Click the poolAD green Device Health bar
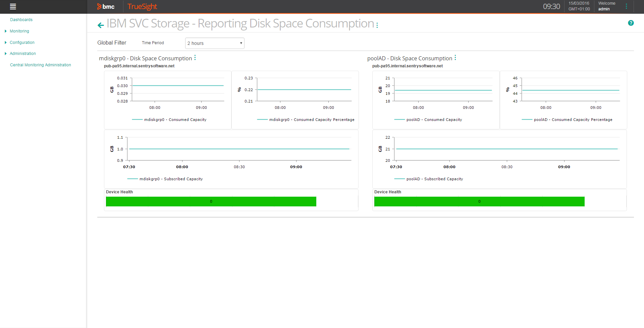The image size is (644, 328). tap(479, 201)
